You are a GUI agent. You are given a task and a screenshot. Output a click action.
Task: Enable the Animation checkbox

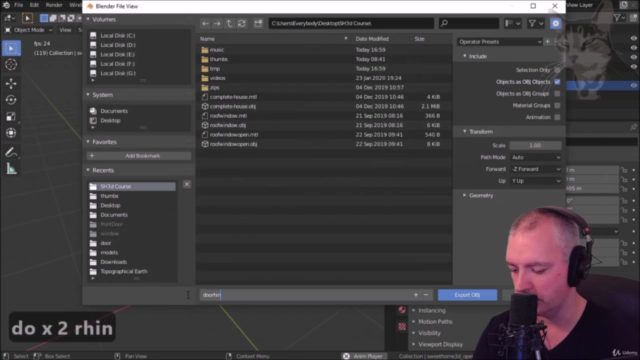557,117
